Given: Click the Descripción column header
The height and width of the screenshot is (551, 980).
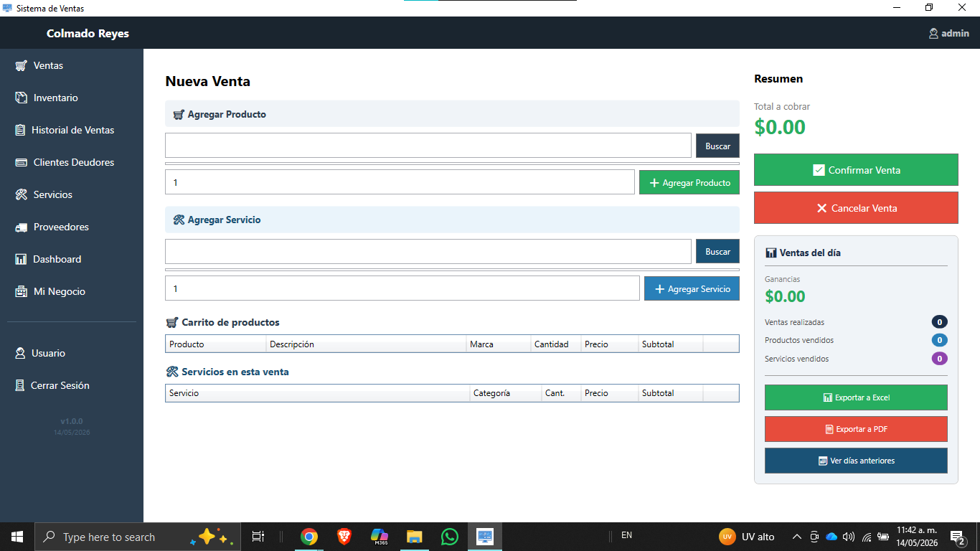Looking at the screenshot, I should [366, 344].
